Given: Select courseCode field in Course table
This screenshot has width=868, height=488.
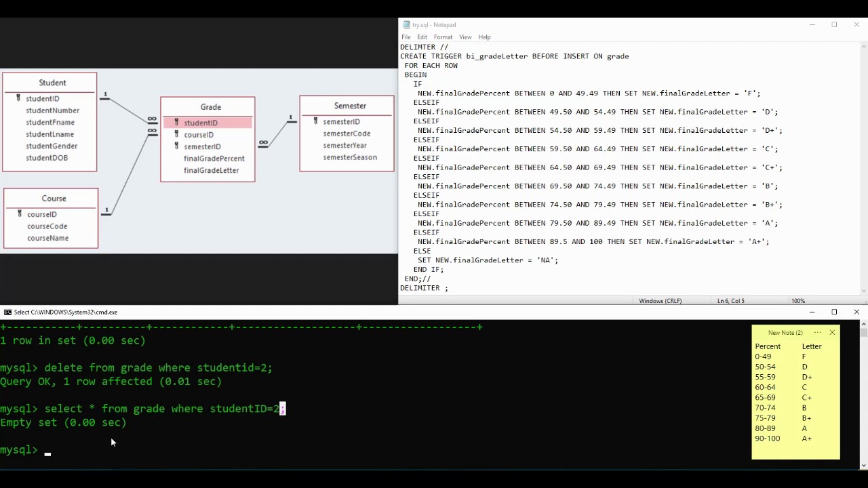Looking at the screenshot, I should pos(47,226).
